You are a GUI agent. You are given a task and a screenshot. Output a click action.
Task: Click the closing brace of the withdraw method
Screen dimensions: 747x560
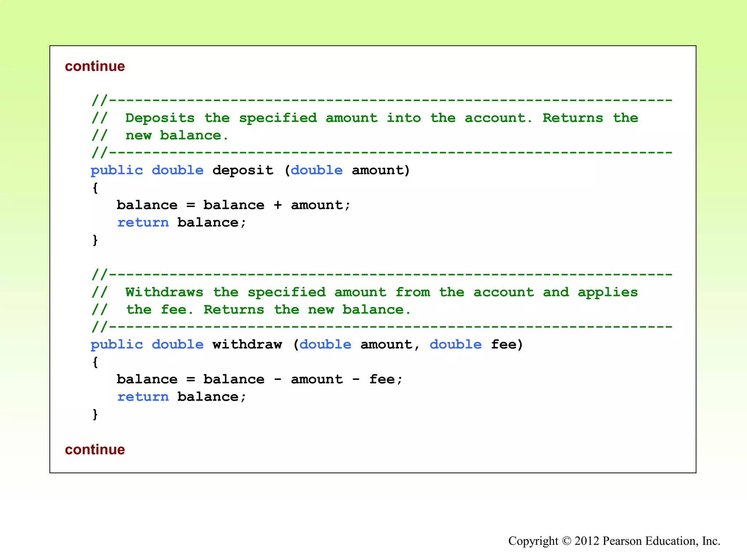(x=95, y=414)
